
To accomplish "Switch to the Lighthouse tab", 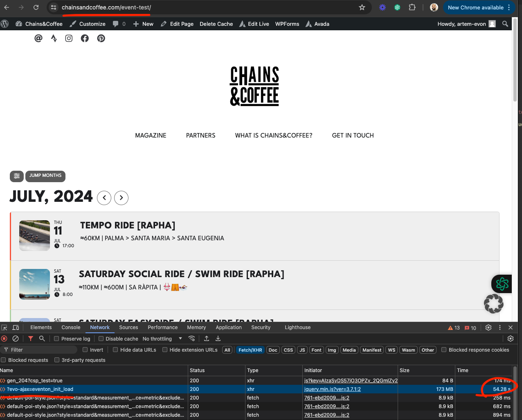I will click(297, 327).
